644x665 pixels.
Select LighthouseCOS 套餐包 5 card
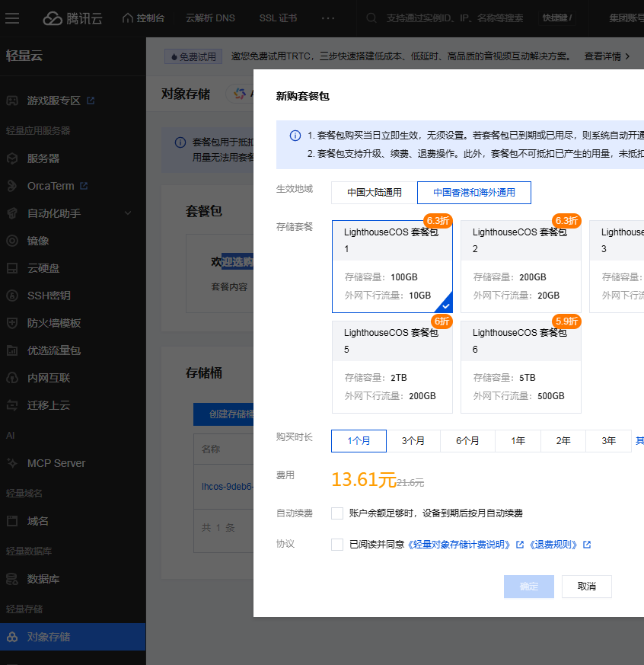[x=392, y=367]
